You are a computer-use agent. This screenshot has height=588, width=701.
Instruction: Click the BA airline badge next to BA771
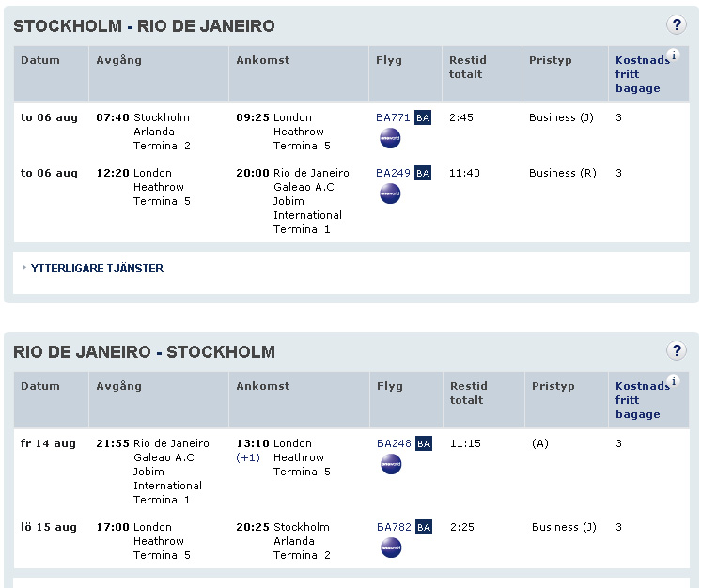pos(423,117)
